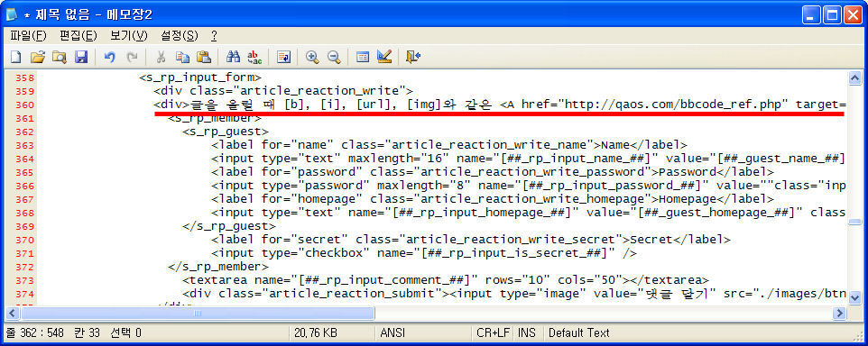Click the Password label code line

tap(492, 172)
